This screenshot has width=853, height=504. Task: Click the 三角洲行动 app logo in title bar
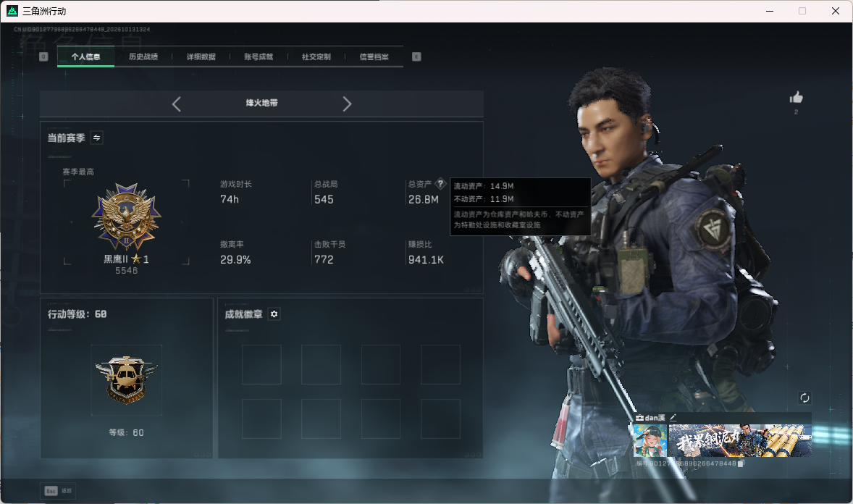[12, 11]
